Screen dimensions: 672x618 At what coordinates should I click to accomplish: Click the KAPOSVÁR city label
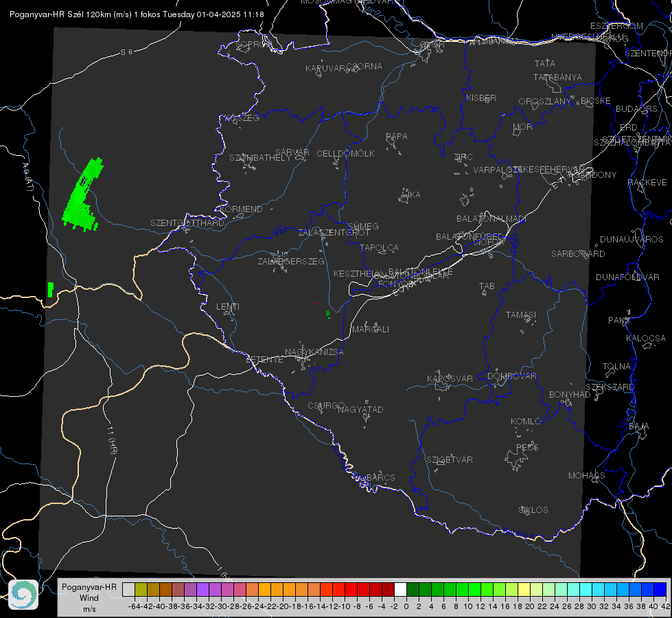tap(450, 378)
